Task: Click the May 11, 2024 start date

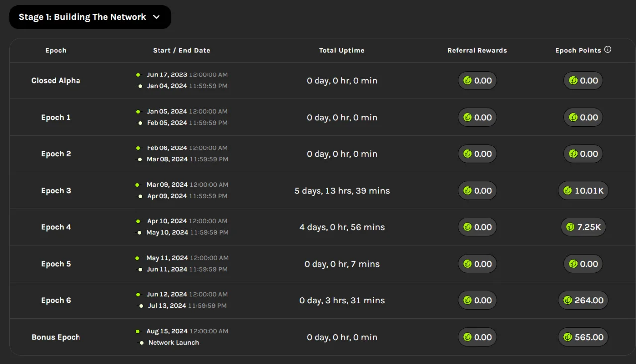Action: coord(167,258)
